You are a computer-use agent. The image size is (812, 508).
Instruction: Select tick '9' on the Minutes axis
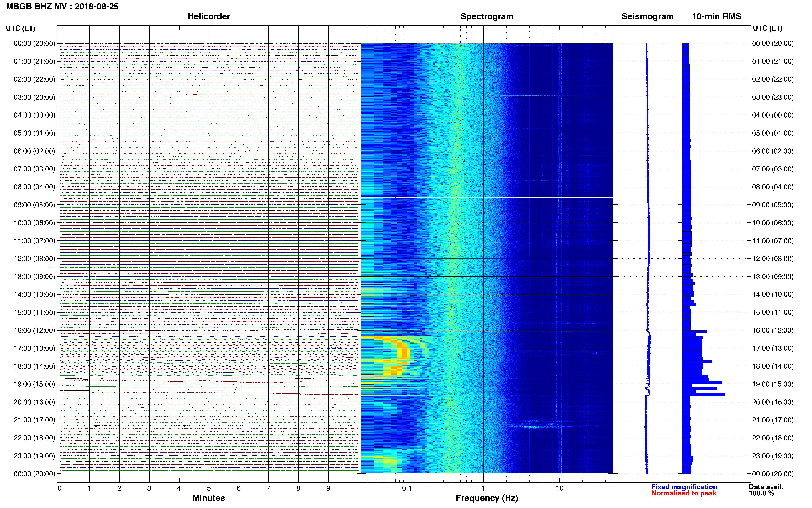click(x=328, y=488)
